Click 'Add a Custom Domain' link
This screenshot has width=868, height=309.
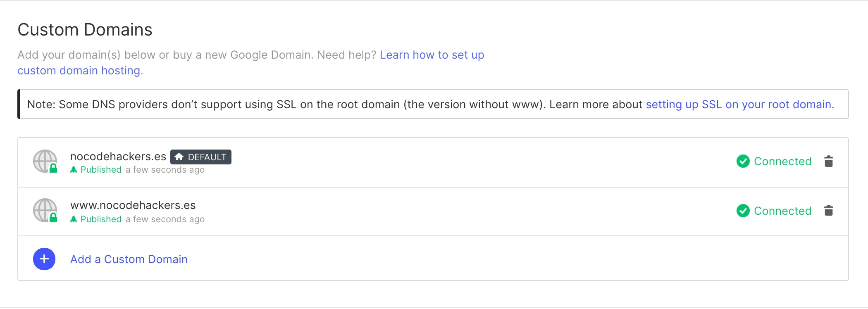click(x=129, y=259)
